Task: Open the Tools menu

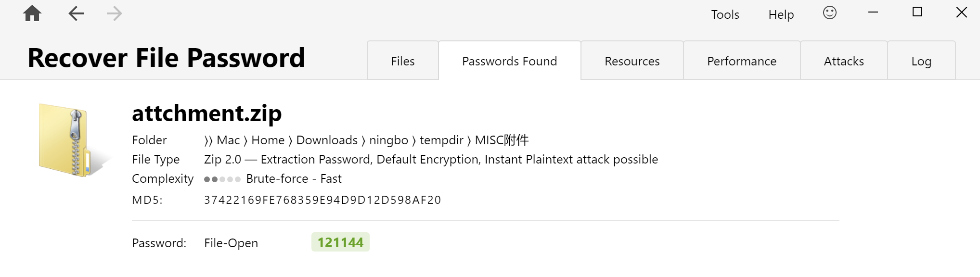Action: [x=725, y=14]
